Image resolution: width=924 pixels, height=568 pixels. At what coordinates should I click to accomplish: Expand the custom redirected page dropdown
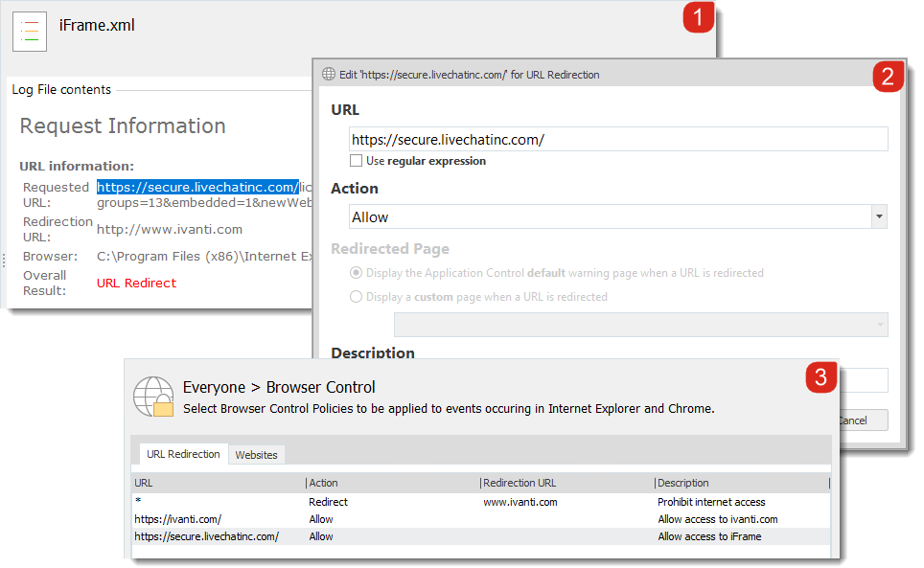[878, 325]
